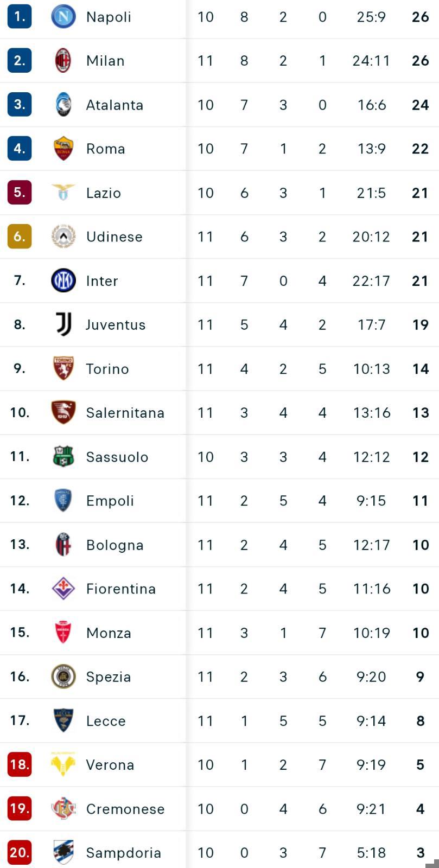
Task: Click the Fiorentina crest icon
Action: tap(63, 589)
